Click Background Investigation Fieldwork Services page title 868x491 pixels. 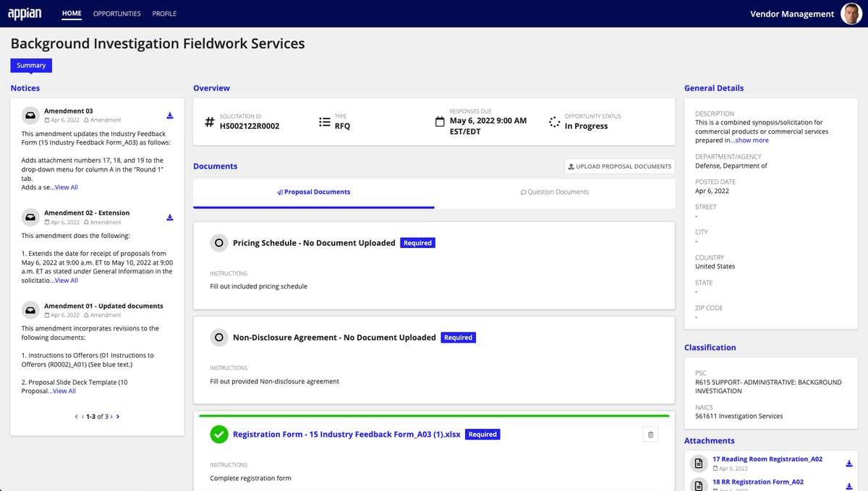[x=158, y=43]
